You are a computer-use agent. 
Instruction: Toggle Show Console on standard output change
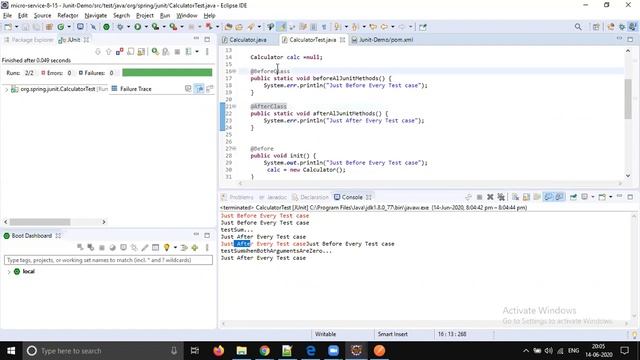click(x=548, y=197)
